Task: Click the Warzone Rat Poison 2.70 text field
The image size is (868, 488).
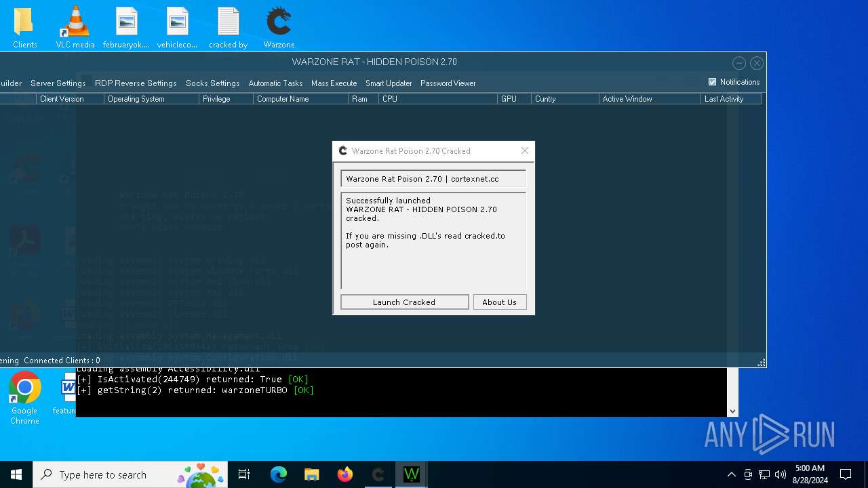Action: [x=433, y=179]
